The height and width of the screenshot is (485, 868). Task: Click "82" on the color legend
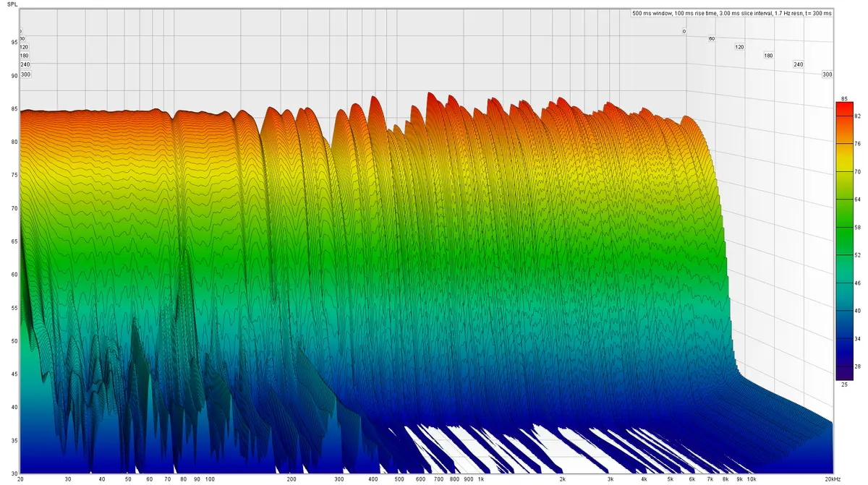click(858, 116)
